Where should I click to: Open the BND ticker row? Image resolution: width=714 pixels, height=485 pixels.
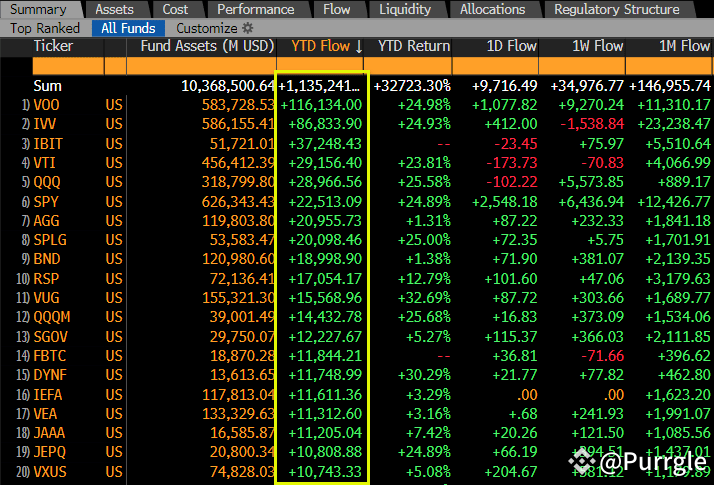(46, 259)
